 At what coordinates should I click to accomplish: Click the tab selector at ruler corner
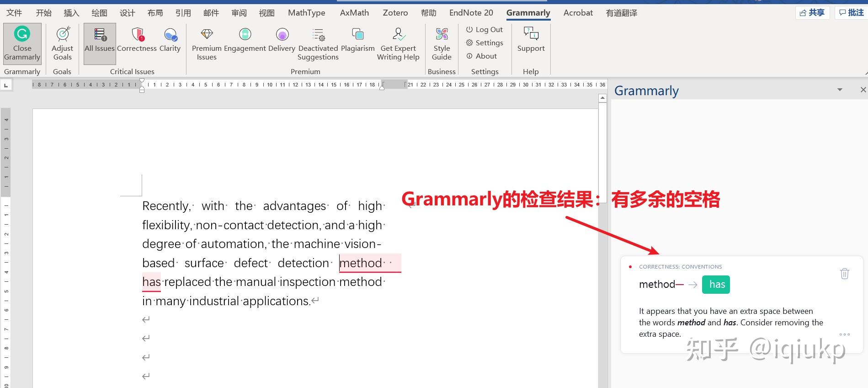click(6, 85)
